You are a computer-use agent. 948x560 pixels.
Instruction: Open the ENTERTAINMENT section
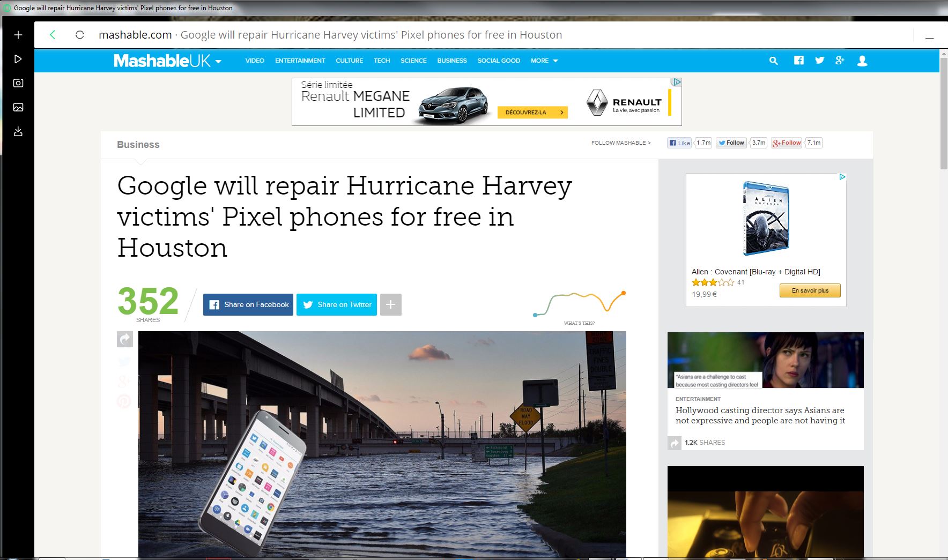coord(300,61)
